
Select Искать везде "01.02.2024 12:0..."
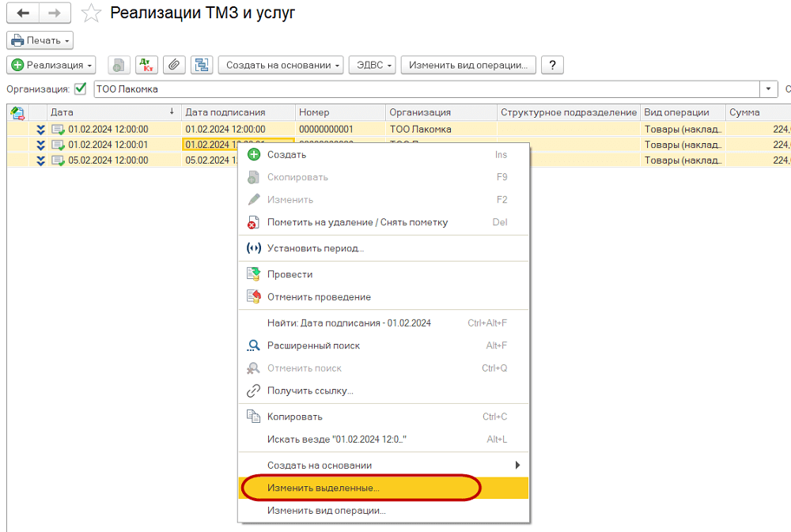[x=384, y=440]
